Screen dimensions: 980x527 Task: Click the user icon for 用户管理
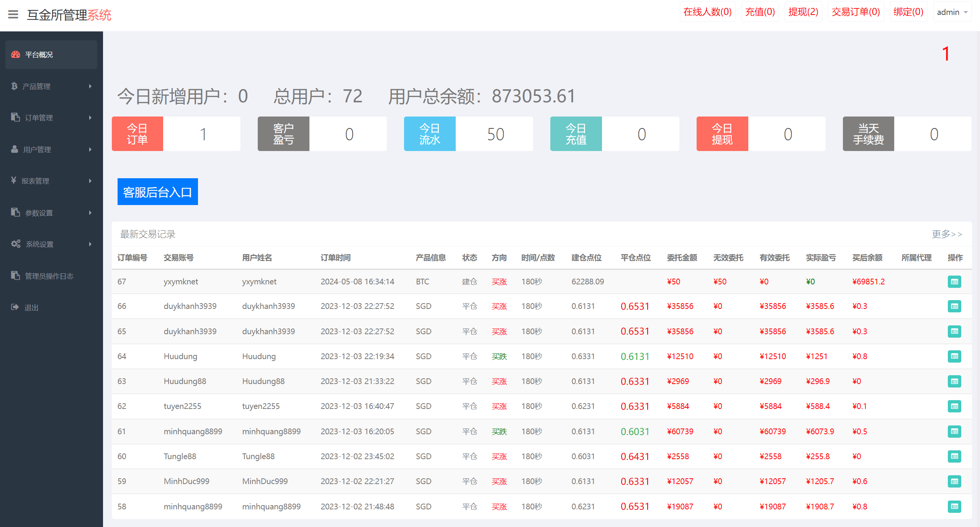tap(15, 149)
